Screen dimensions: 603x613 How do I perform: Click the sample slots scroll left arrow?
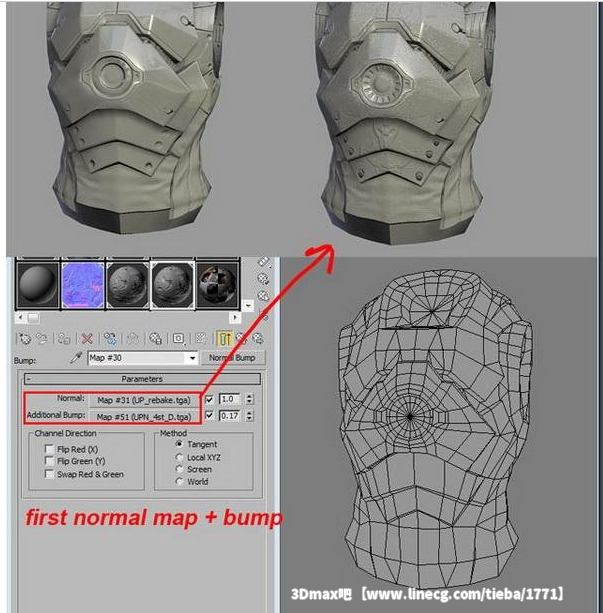pyautogui.click(x=21, y=317)
